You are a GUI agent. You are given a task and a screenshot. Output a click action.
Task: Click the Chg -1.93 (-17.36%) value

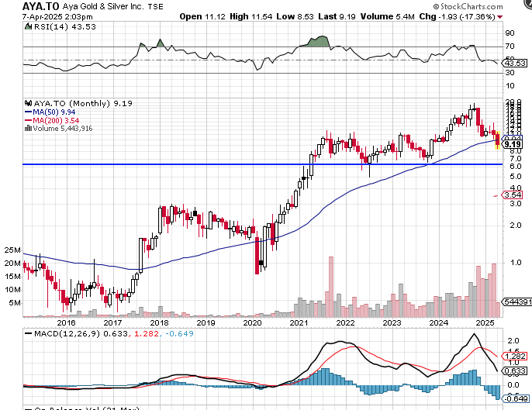[457, 16]
